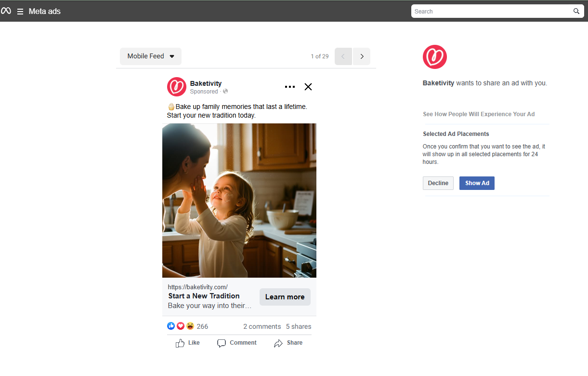Click the Comment button under the post
Viewport: 588px width, 376px height.
[x=237, y=343]
